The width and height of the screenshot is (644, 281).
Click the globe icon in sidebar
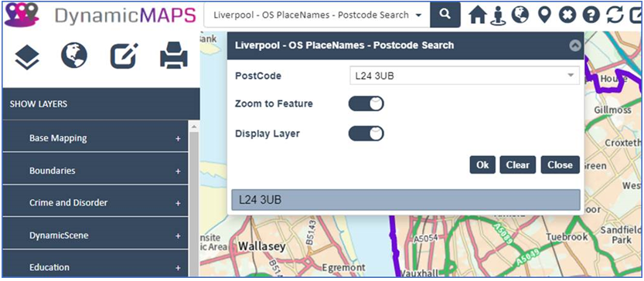pos(74,56)
